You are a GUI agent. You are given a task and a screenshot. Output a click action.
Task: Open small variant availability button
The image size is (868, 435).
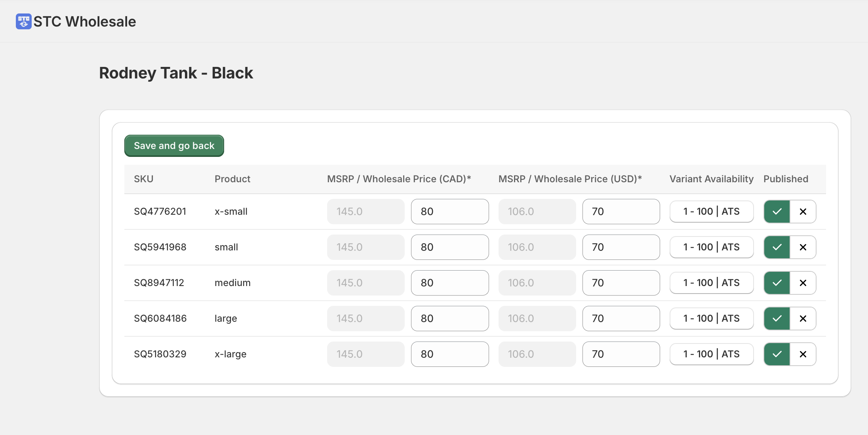point(711,247)
